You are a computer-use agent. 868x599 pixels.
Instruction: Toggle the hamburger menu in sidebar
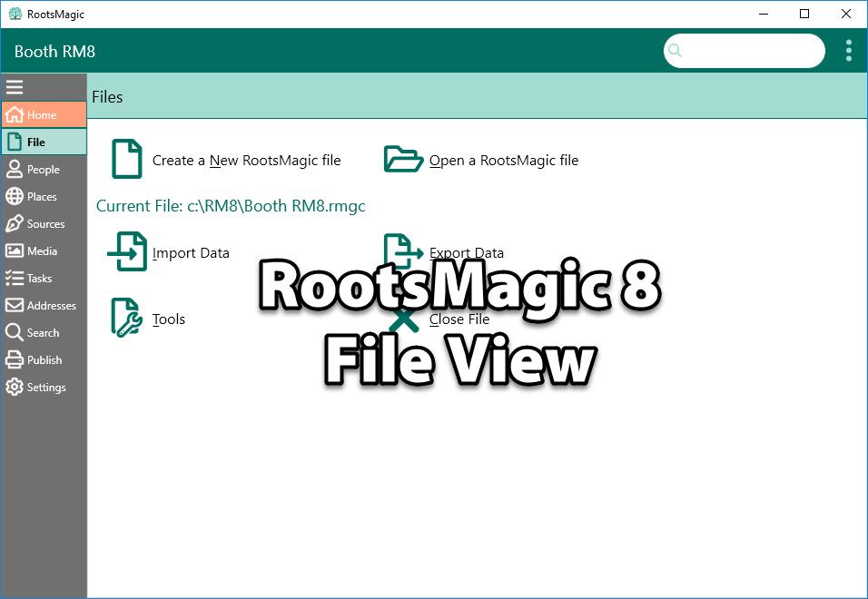click(15, 87)
